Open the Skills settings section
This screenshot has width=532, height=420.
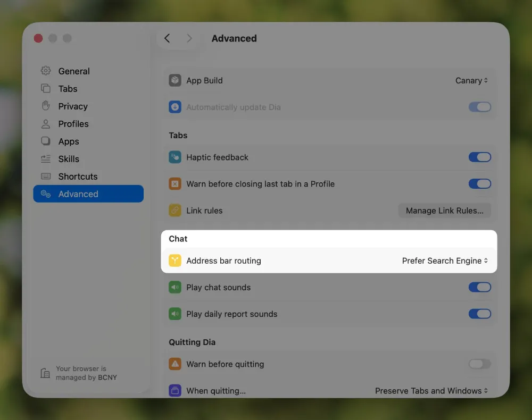[88, 159]
